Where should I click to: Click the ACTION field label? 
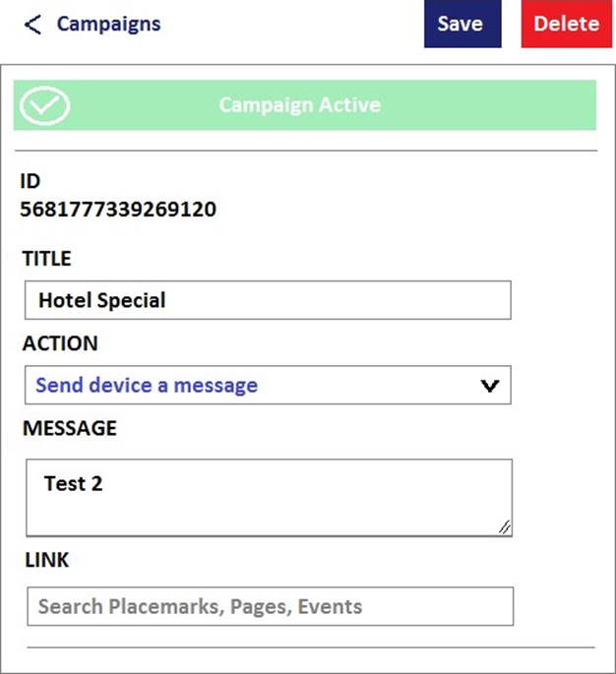coord(60,343)
